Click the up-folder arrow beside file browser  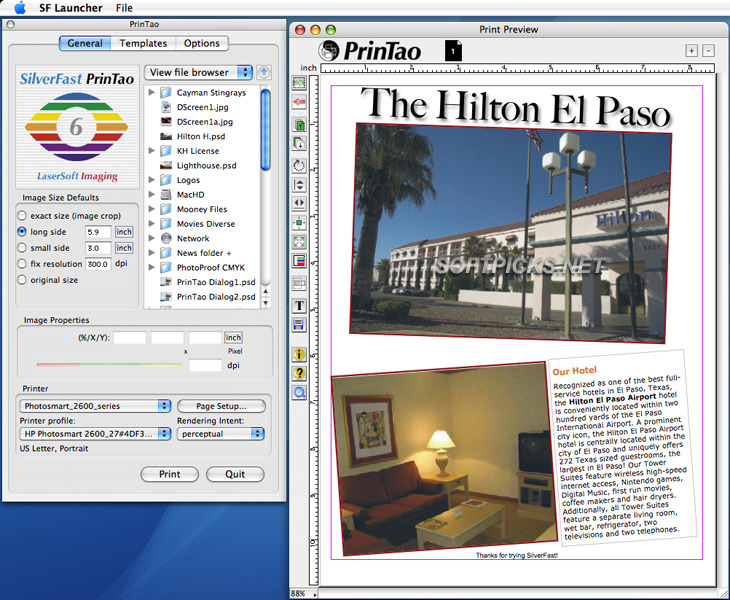264,72
